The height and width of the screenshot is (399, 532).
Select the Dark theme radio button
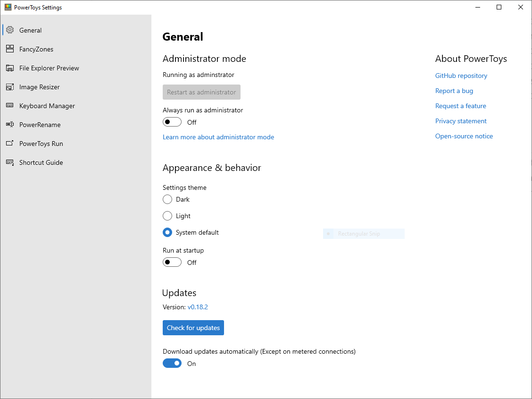click(167, 199)
